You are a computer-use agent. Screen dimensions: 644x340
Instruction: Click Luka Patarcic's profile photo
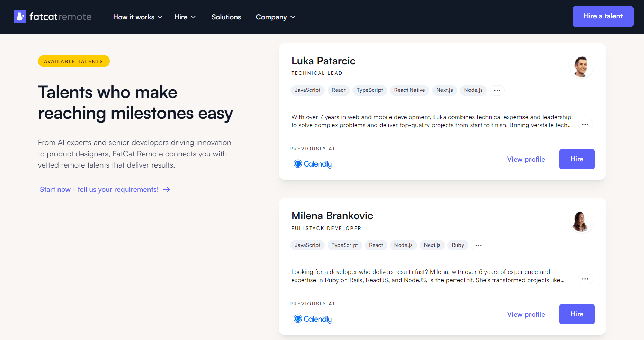(581, 66)
